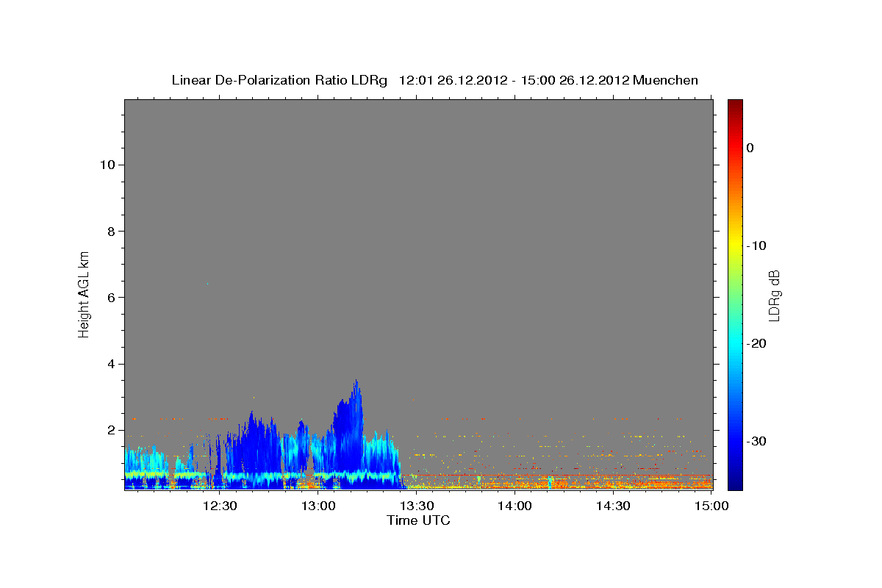Click the 14:00 time axis label
Viewport: 882px width, 588px height.
click(515, 506)
